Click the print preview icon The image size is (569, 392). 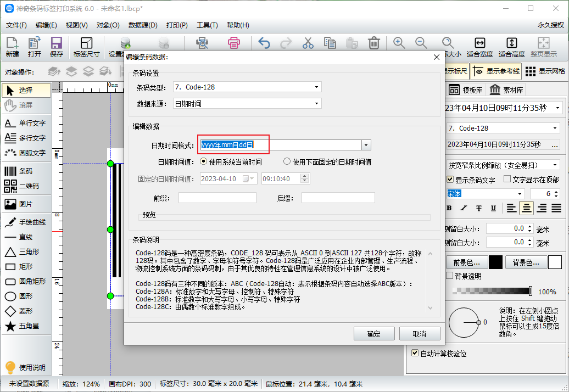click(202, 43)
